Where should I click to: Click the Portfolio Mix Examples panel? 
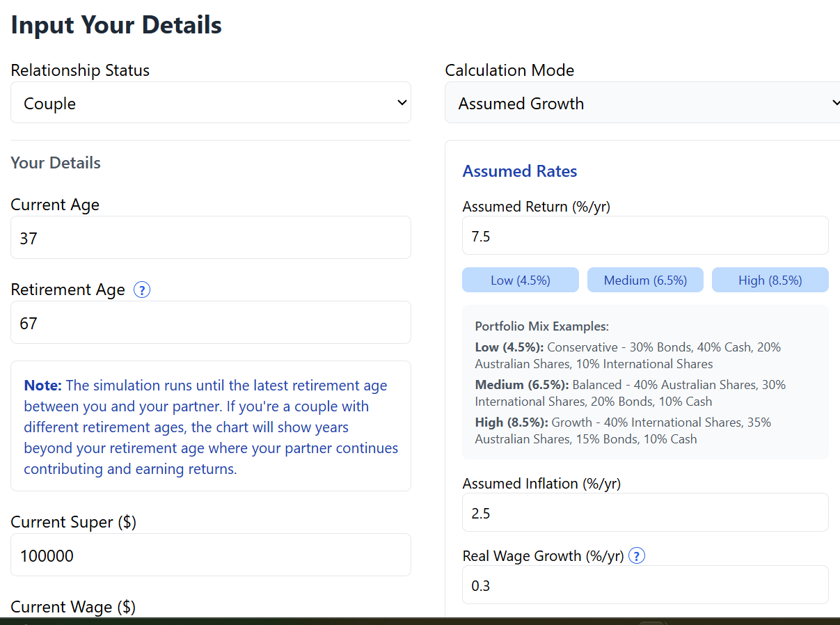coord(645,381)
